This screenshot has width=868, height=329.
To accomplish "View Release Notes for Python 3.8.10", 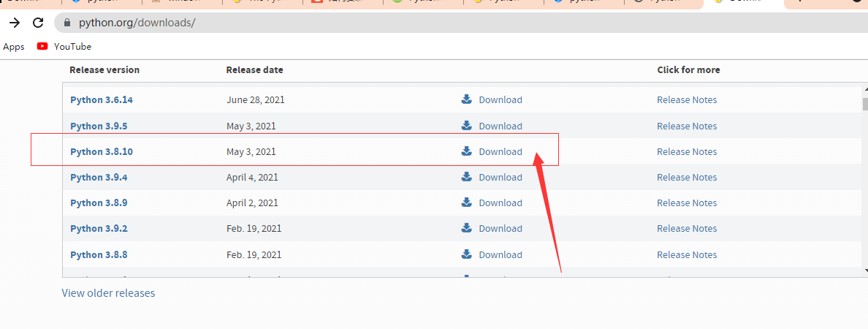I will [x=686, y=151].
